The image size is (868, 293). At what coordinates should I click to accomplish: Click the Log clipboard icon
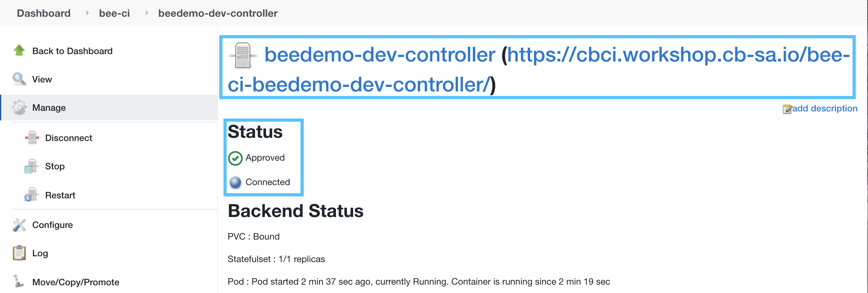(x=19, y=253)
